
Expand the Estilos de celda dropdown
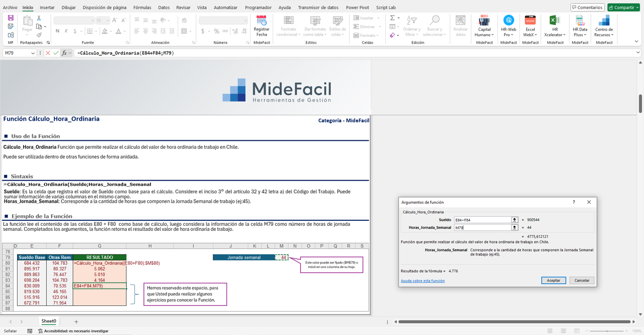(x=338, y=28)
